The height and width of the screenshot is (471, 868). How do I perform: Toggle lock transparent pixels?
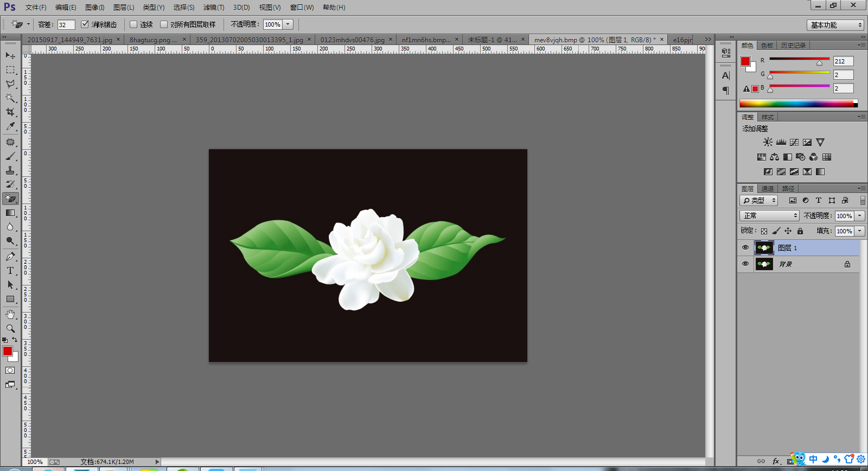pyautogui.click(x=764, y=231)
